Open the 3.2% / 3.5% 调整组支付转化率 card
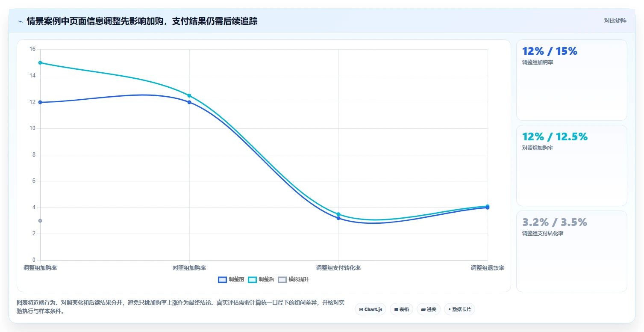 pyautogui.click(x=571, y=251)
